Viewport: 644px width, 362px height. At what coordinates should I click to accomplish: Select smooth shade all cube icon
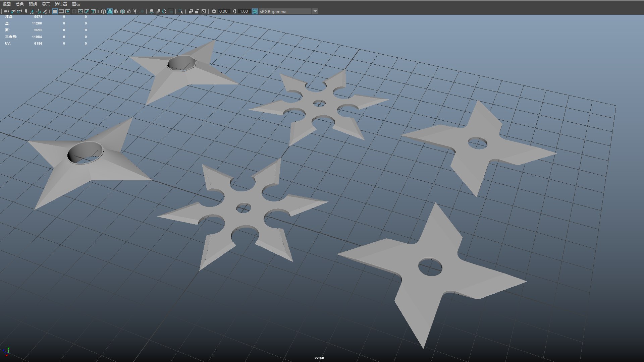[110, 11]
